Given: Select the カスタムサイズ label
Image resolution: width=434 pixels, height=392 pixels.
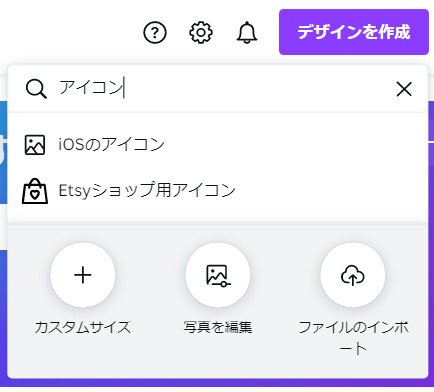Looking at the screenshot, I should [x=83, y=327].
